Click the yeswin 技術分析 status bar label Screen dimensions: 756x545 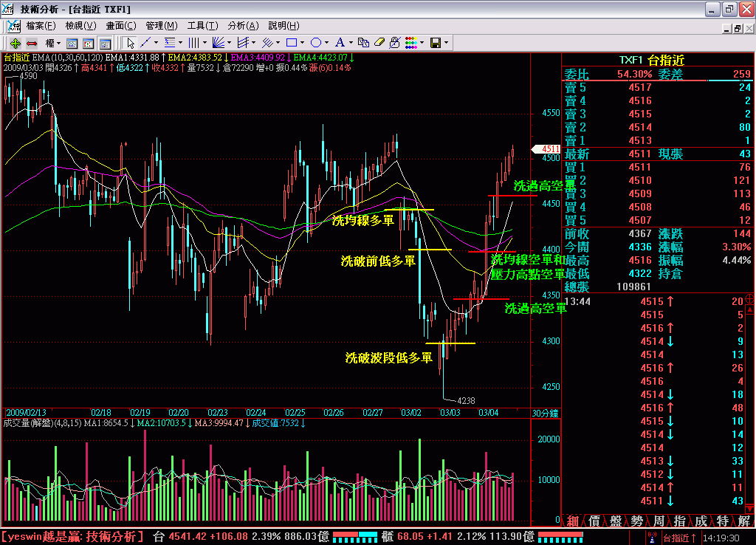pos(73,536)
